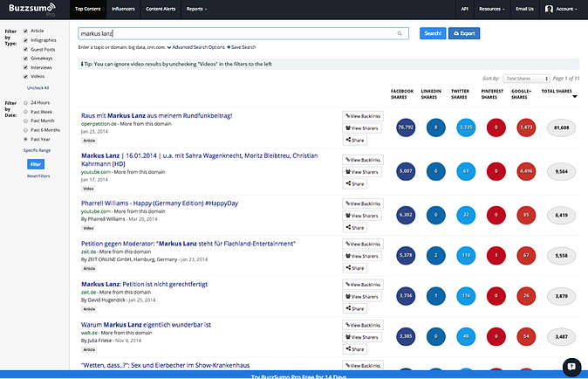
Task: Open the API menu item
Action: click(465, 9)
